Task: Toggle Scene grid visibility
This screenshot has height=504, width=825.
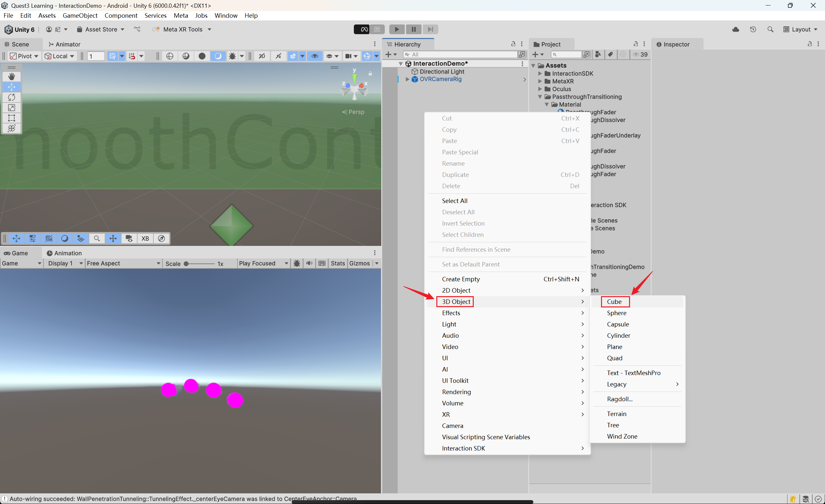Action: (112, 56)
